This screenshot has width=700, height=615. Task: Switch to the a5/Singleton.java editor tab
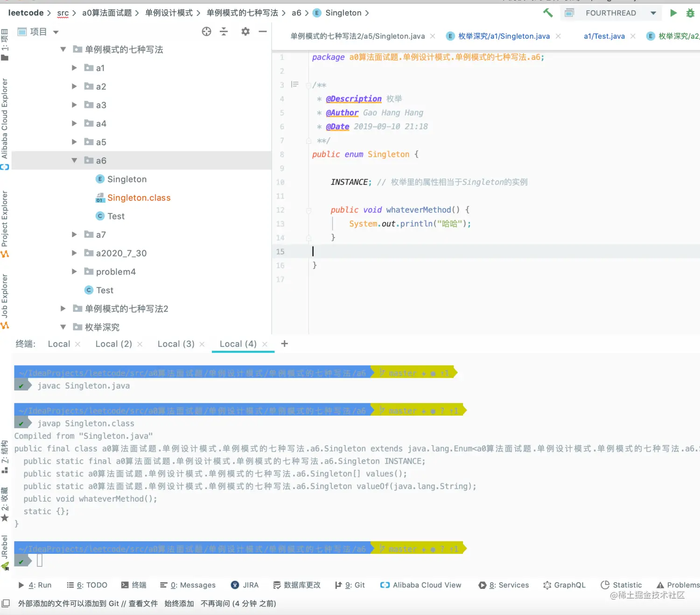pos(357,36)
